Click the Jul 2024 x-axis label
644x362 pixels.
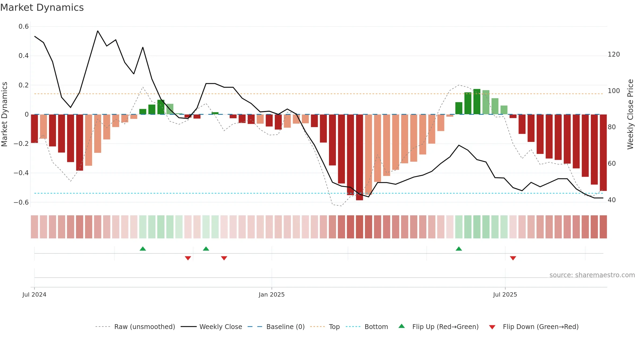[34, 294]
